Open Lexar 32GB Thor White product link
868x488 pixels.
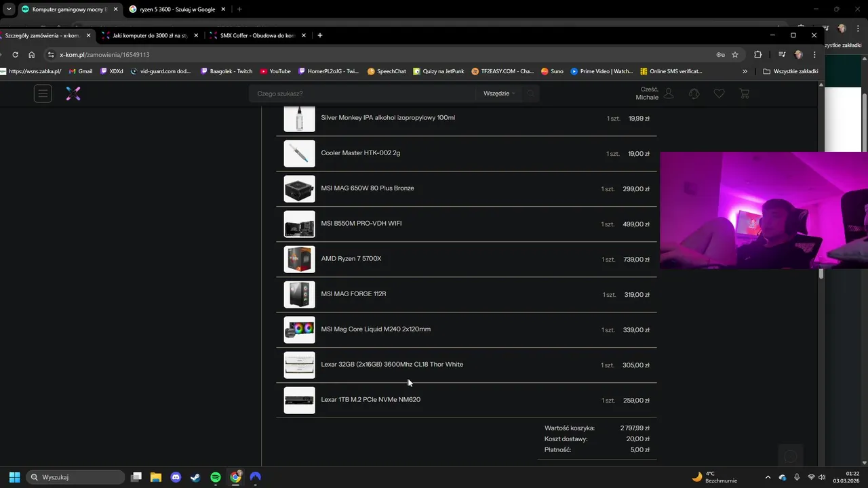pos(392,365)
